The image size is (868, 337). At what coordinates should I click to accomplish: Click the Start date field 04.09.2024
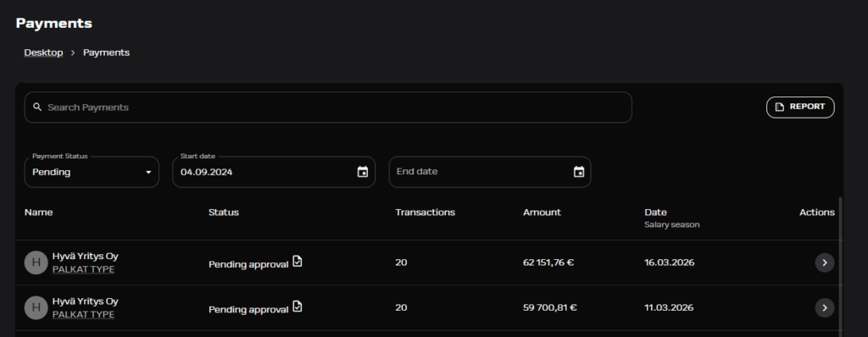[x=274, y=172]
